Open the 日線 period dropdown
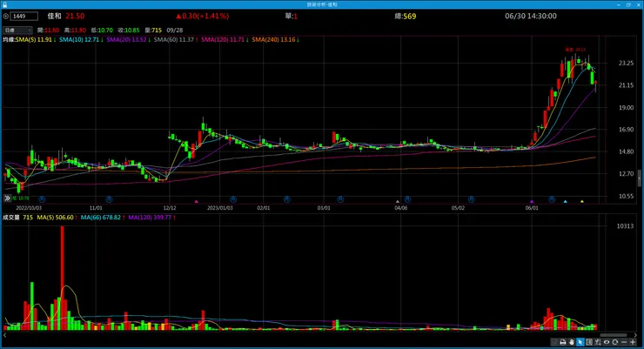Image resolution: width=644 pixels, height=349 pixels. (x=17, y=30)
